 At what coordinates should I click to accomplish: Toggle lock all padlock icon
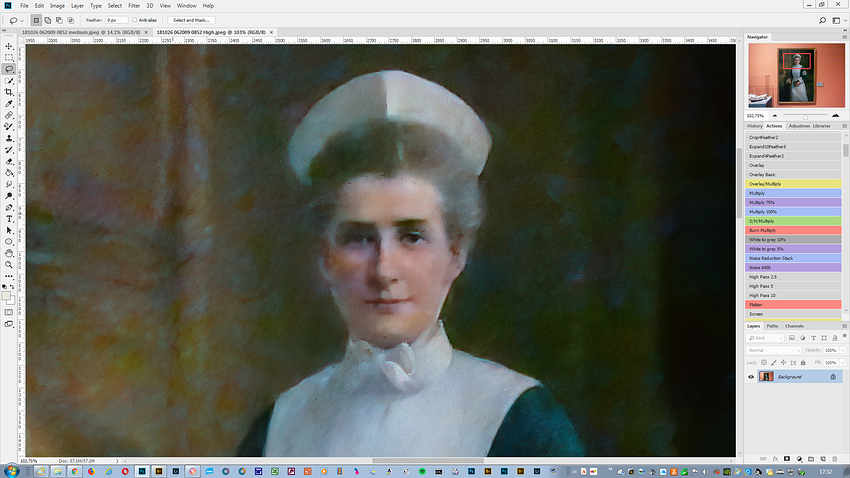click(x=803, y=363)
